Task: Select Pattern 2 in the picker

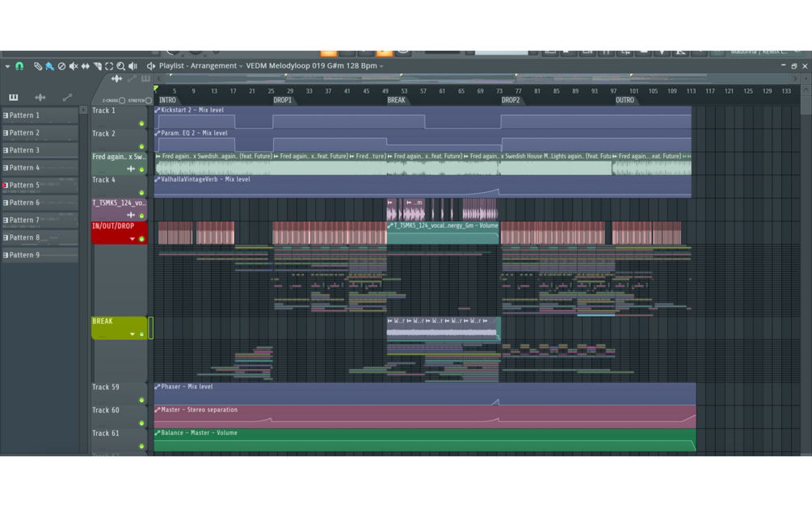Action: [40, 133]
